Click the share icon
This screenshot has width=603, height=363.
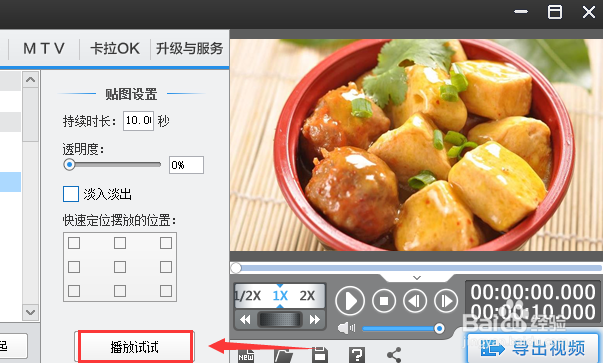(x=394, y=355)
